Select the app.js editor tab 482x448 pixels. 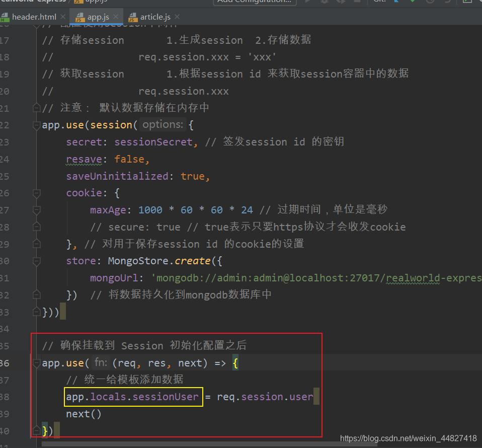[98, 17]
